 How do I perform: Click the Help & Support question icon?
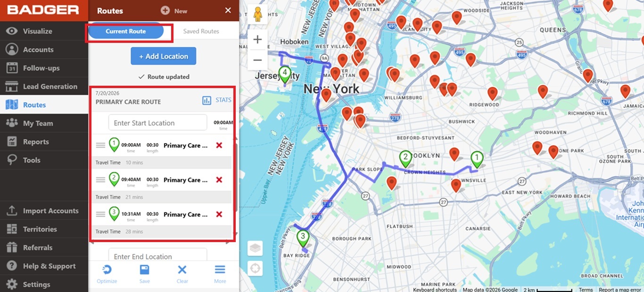[12, 266]
